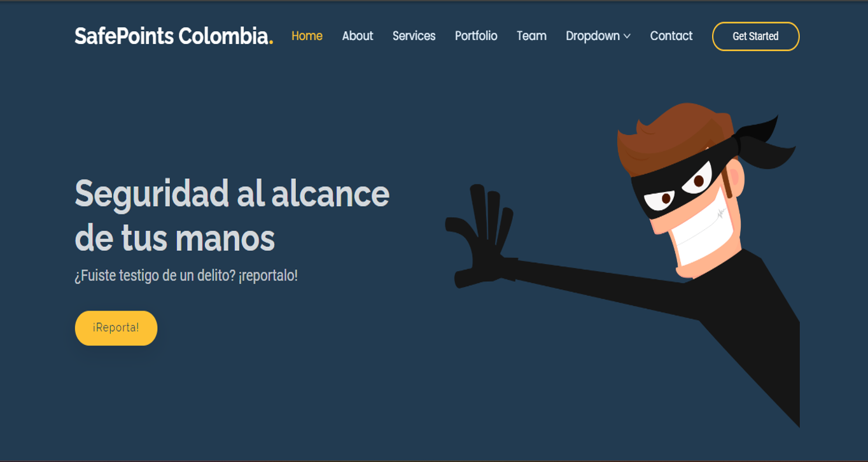Open the Contact nav link
Image resolution: width=868 pixels, height=462 pixels.
click(671, 36)
